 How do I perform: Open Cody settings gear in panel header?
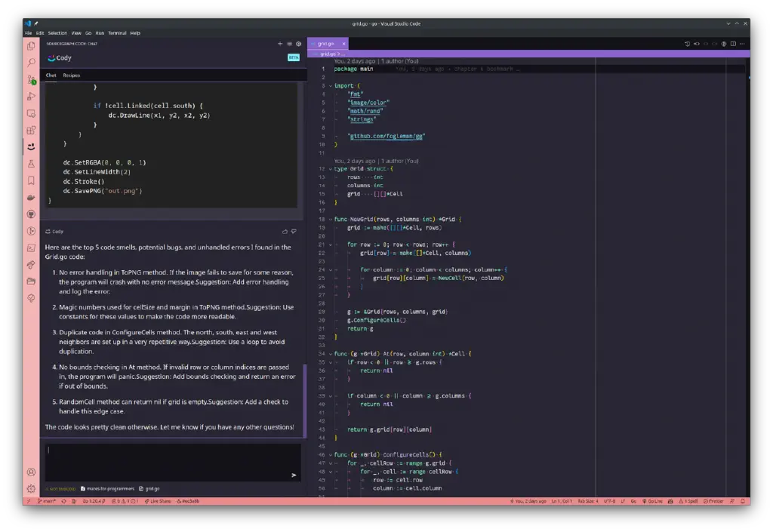click(x=299, y=44)
